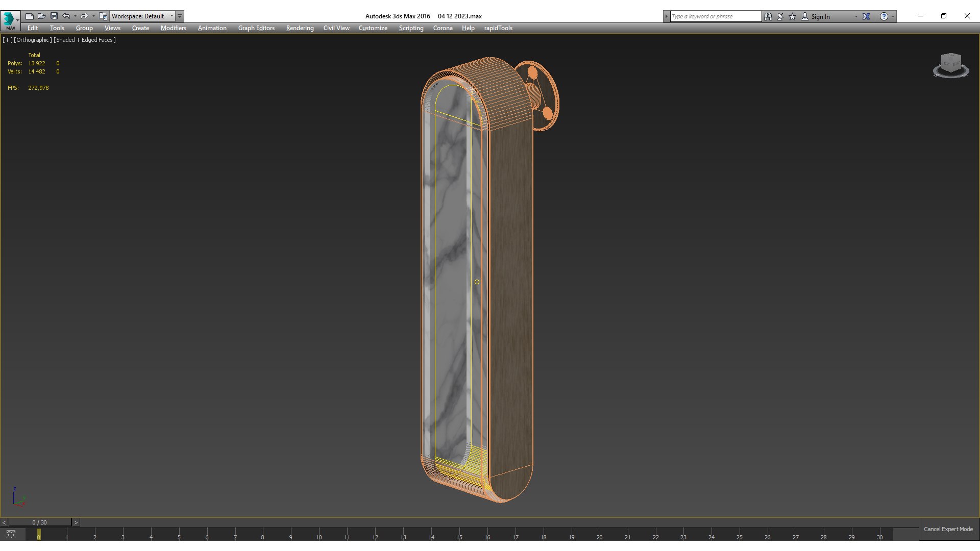Image resolution: width=980 pixels, height=551 pixels.
Task: Toggle the Shaded + Edged Faces viewport label
Action: point(85,40)
